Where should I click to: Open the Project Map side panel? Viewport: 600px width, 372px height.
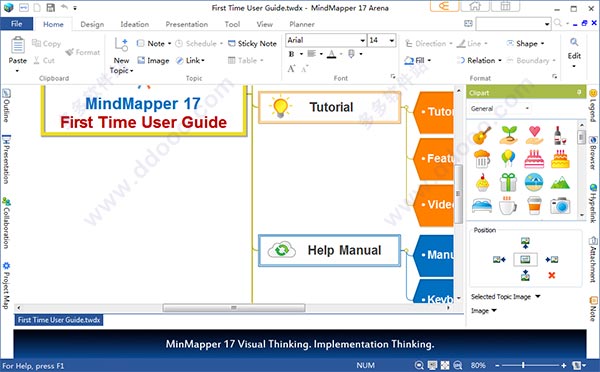(x=6, y=286)
